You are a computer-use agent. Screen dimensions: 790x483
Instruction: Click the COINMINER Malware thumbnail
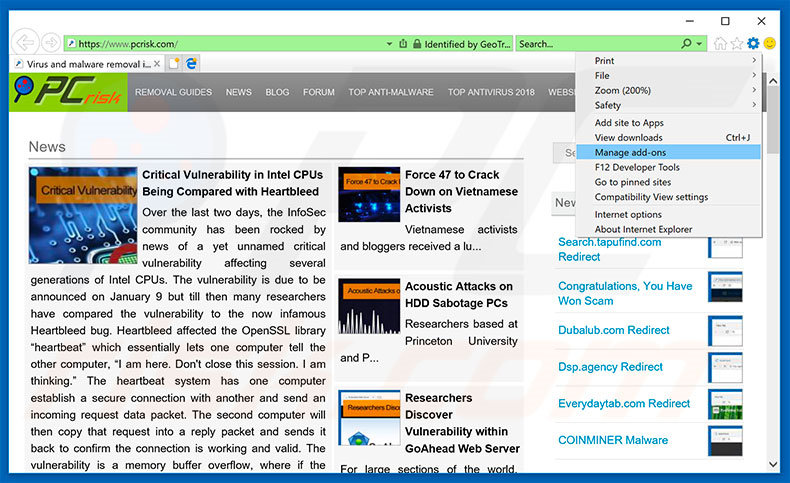pyautogui.click(x=725, y=441)
